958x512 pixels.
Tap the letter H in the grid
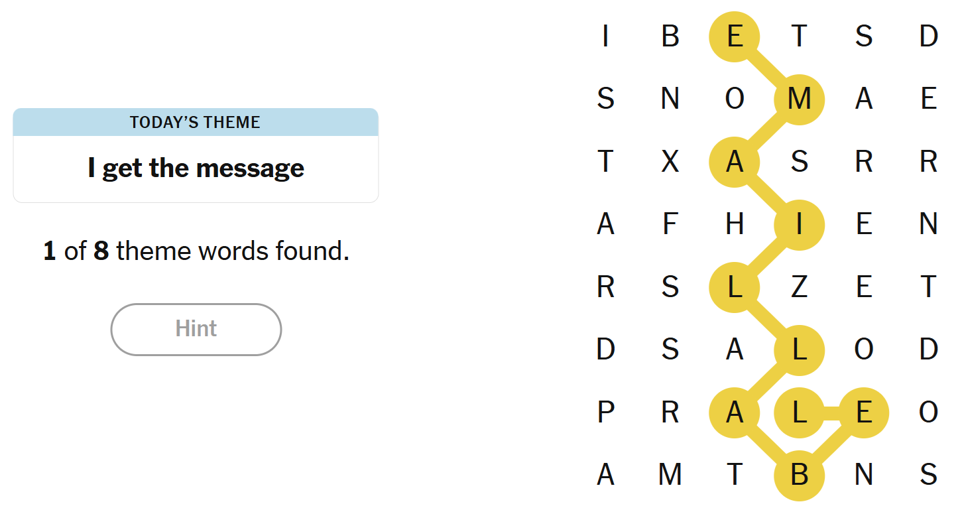pos(735,225)
